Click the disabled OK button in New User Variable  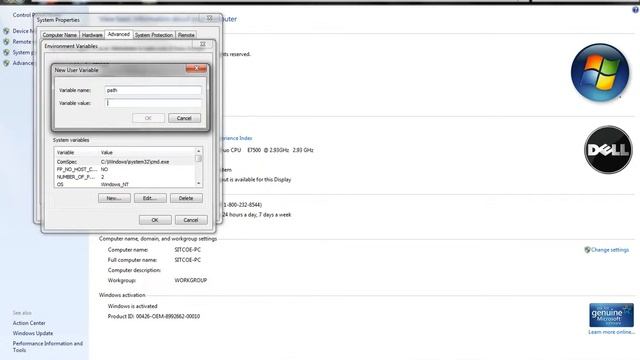[x=148, y=118]
